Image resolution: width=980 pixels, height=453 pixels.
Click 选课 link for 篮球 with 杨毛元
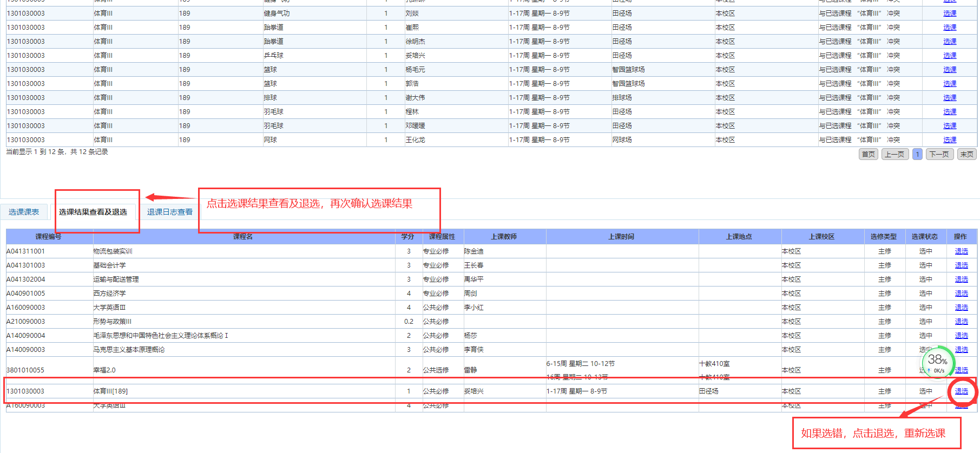coord(950,70)
